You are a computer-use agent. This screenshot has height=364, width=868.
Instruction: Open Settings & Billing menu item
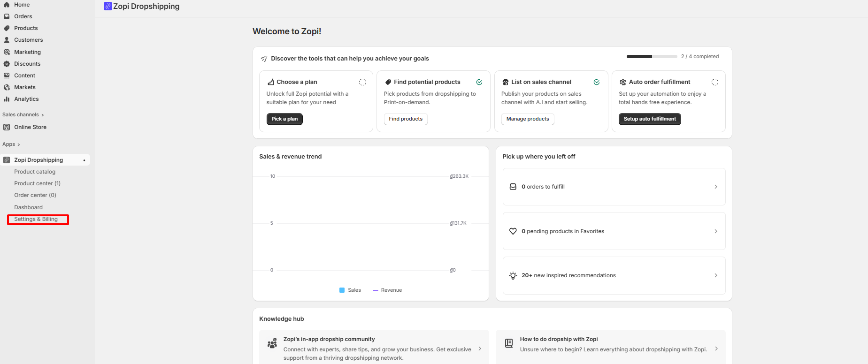(x=36, y=219)
